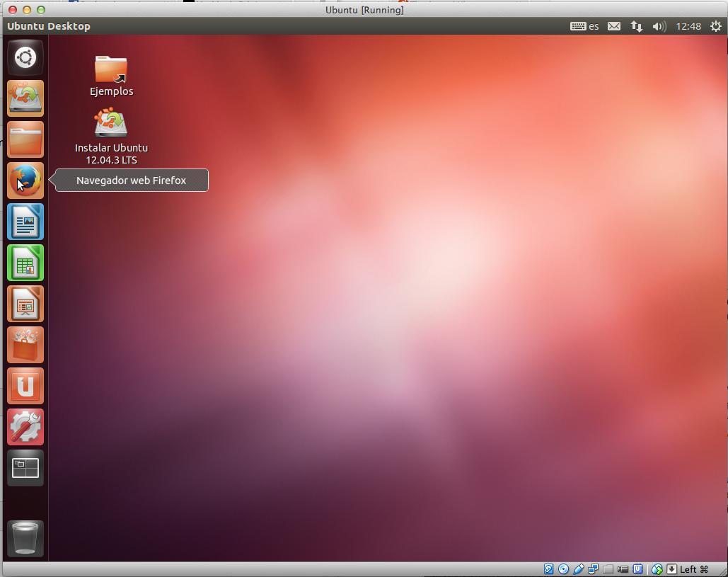Open the sound volume indicator

click(x=659, y=26)
